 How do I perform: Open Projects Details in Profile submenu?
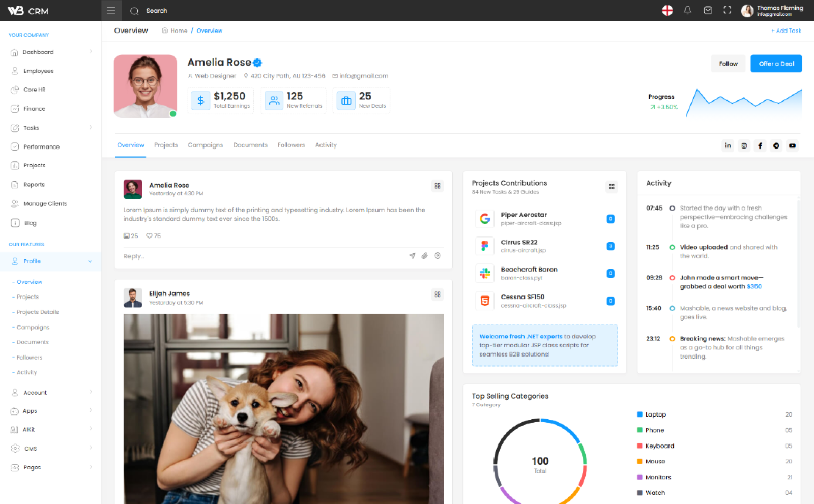tap(38, 312)
